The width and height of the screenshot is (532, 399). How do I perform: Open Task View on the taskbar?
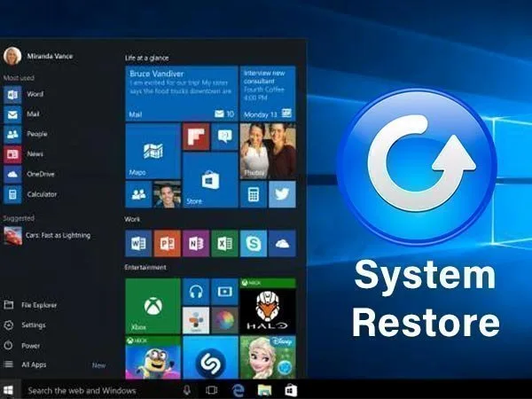point(211,390)
